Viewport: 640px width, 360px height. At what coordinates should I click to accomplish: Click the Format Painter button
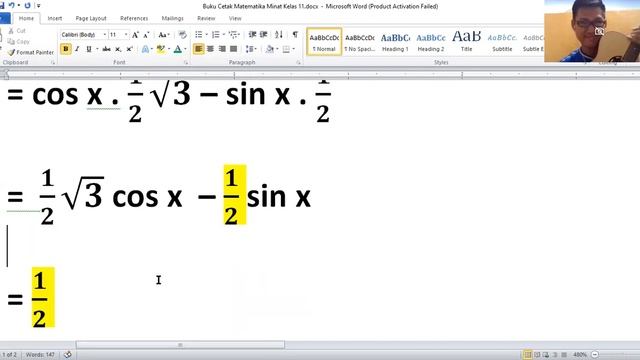coord(31,52)
